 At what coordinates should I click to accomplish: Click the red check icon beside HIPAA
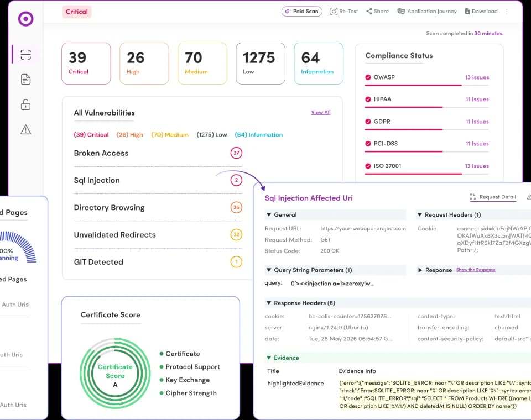368,99
